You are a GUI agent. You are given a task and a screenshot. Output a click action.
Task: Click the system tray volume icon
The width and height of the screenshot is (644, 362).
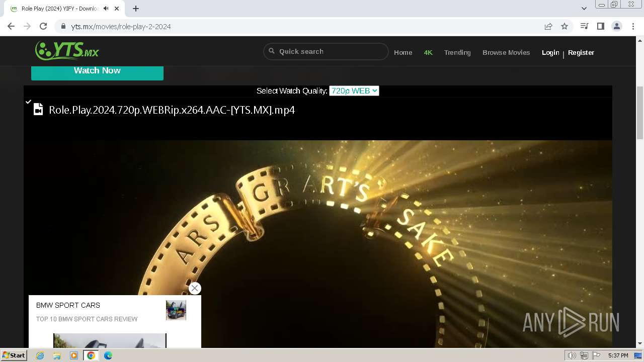click(x=572, y=355)
